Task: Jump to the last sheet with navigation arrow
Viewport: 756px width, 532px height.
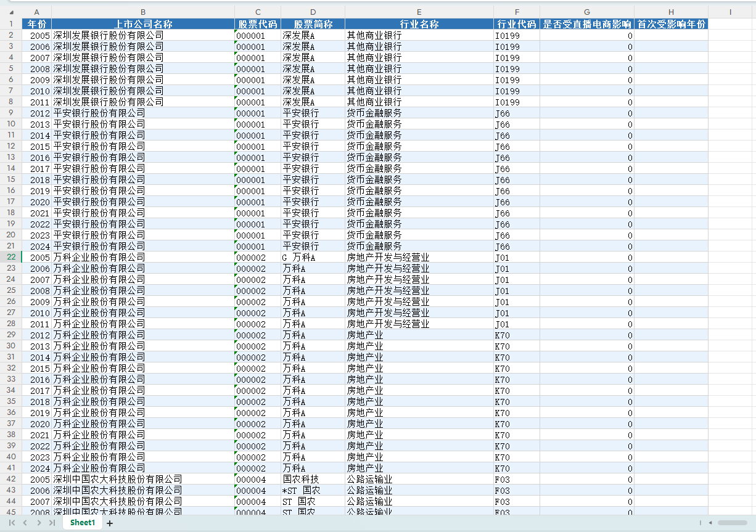Action: pyautogui.click(x=52, y=523)
